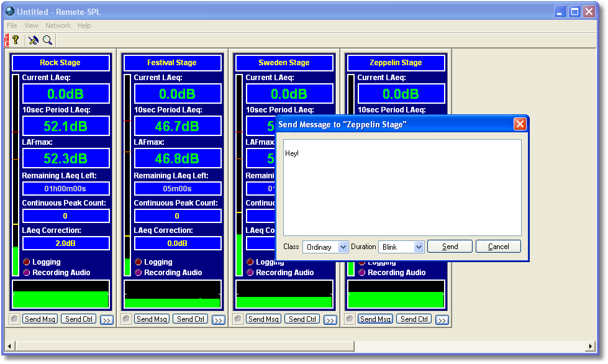Open the Duration dropdown set to Blink
This screenshot has width=608, height=364.
click(x=419, y=247)
